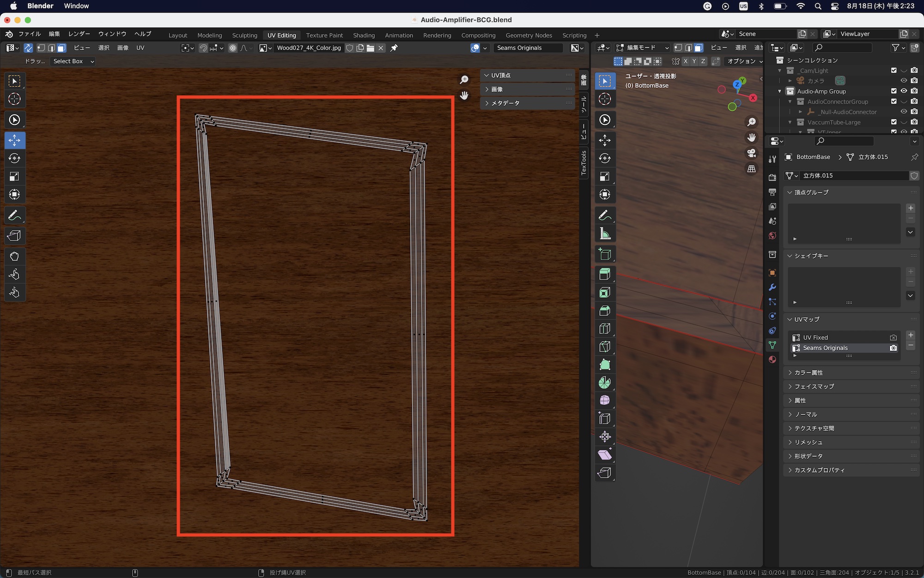Screen dimensions: 924x578
Task: Hide the Audio-Amp Group collection with eye icon
Action: click(x=904, y=91)
